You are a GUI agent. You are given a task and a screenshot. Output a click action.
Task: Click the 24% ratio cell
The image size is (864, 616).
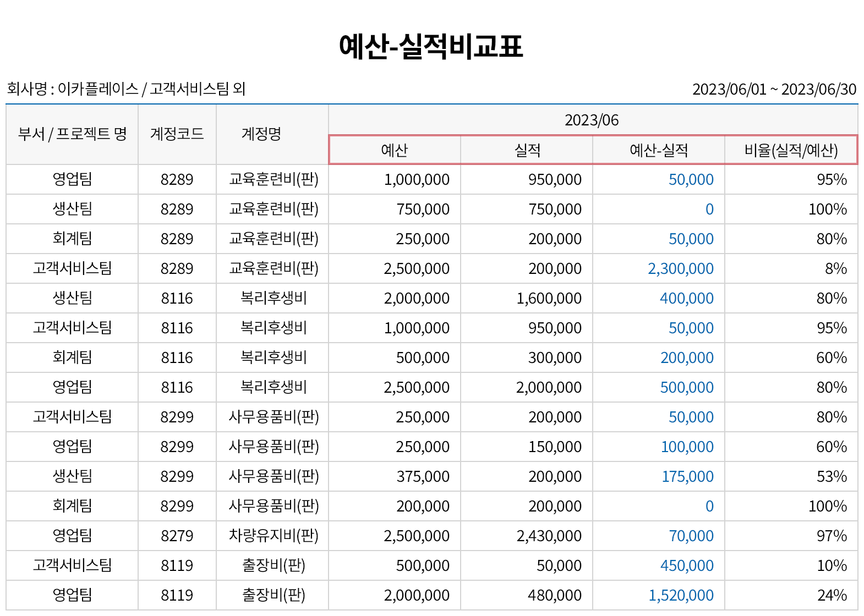tap(791, 595)
